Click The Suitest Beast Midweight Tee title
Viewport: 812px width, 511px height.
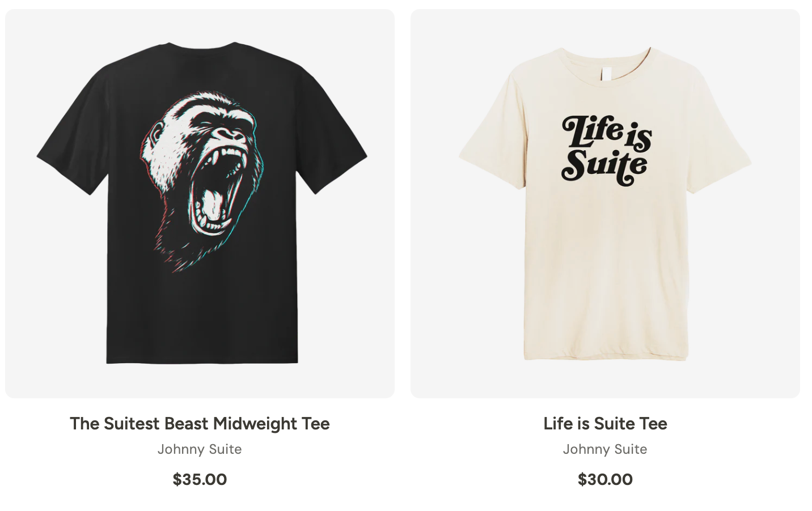click(200, 423)
